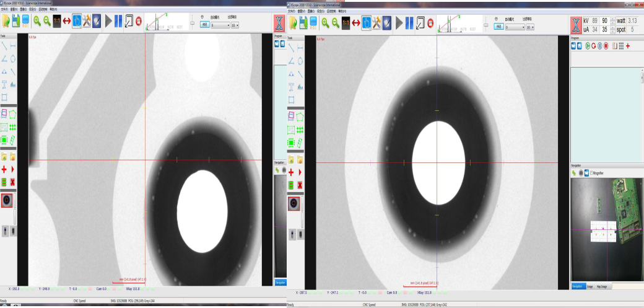Image resolution: width=644 pixels, height=308 pixels.
Task: Open 文件 menu in left window
Action: pyautogui.click(x=4, y=9)
